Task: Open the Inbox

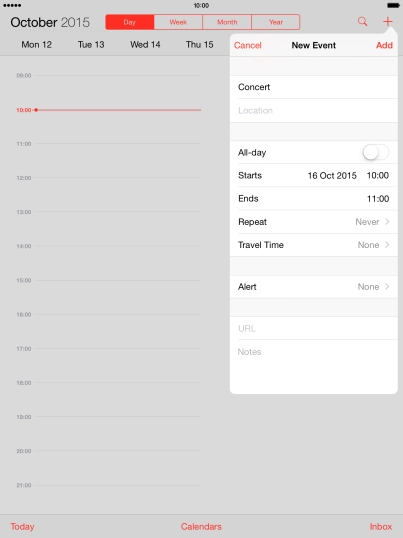Action: point(381,527)
